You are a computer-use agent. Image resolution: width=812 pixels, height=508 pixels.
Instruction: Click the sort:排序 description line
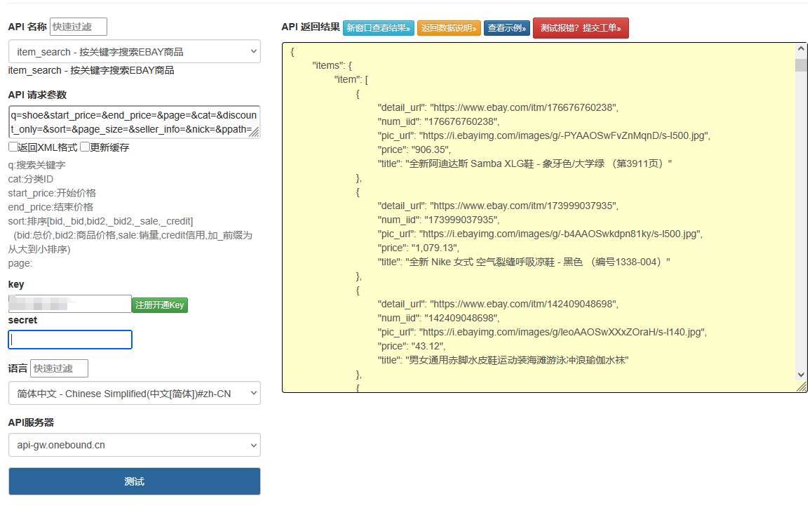click(100, 221)
